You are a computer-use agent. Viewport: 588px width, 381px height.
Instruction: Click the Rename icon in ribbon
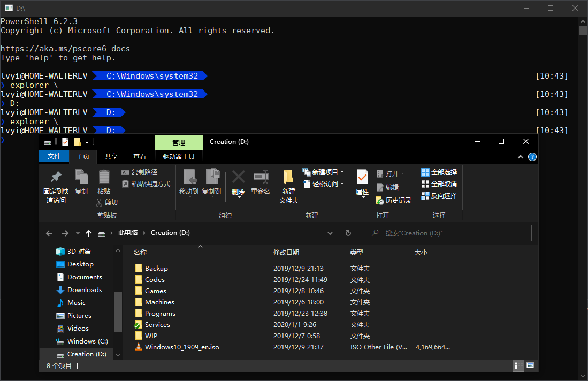(x=261, y=178)
